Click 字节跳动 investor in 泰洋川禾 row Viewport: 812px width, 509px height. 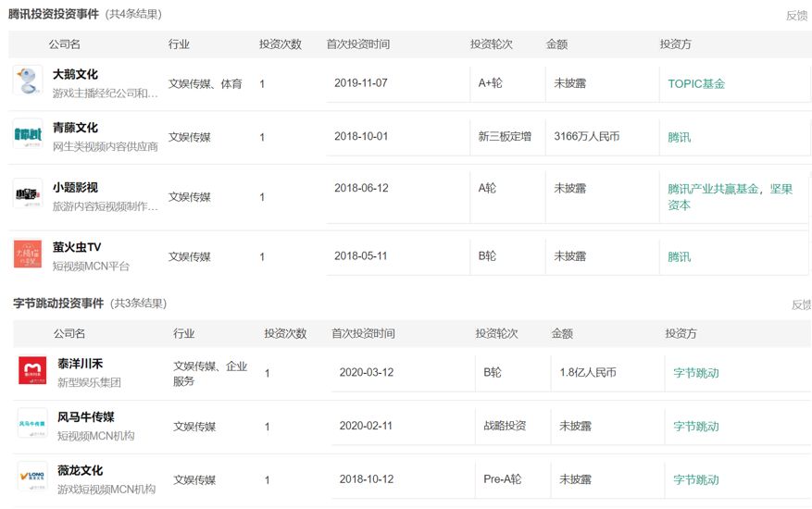coord(696,373)
